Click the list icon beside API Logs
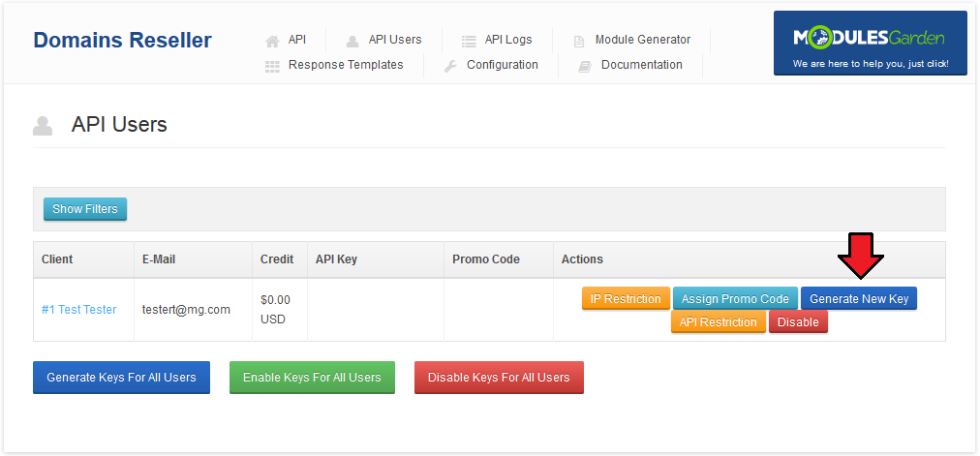The image size is (980, 456). [469, 42]
